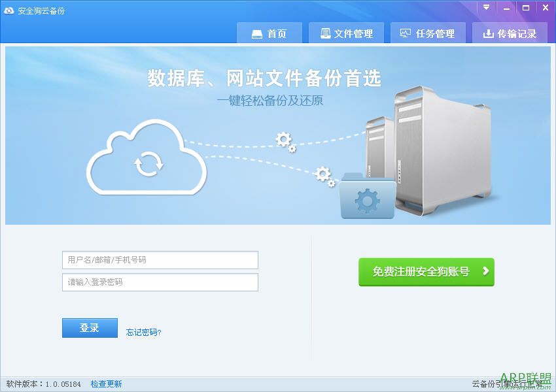Click the arrow on the register button
Screen dimensions: 556x392
coord(486,271)
